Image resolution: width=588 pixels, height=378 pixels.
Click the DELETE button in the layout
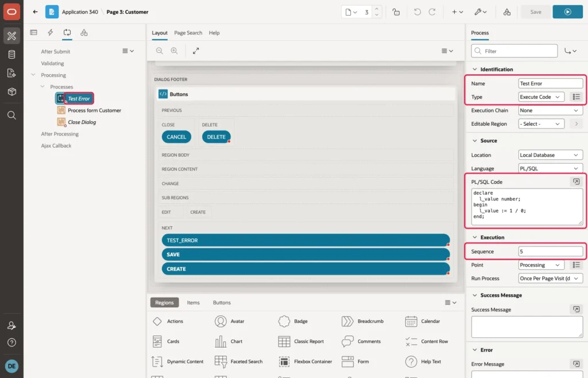pos(216,137)
